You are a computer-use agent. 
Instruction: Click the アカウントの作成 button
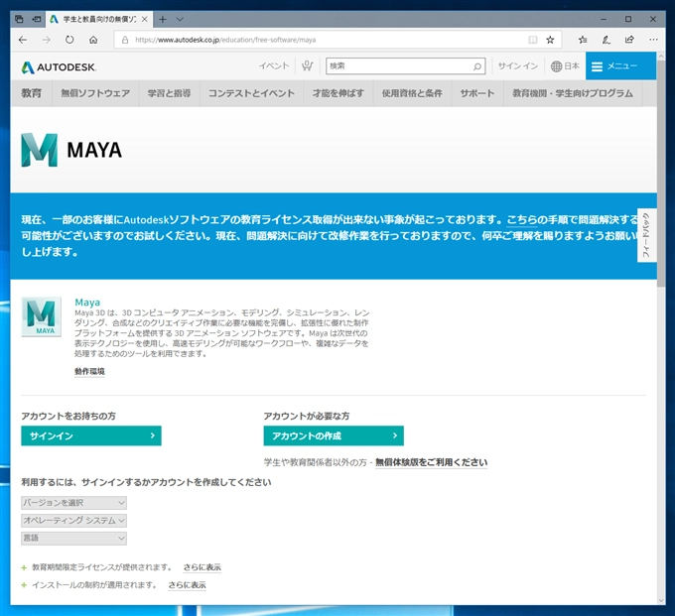click(334, 435)
